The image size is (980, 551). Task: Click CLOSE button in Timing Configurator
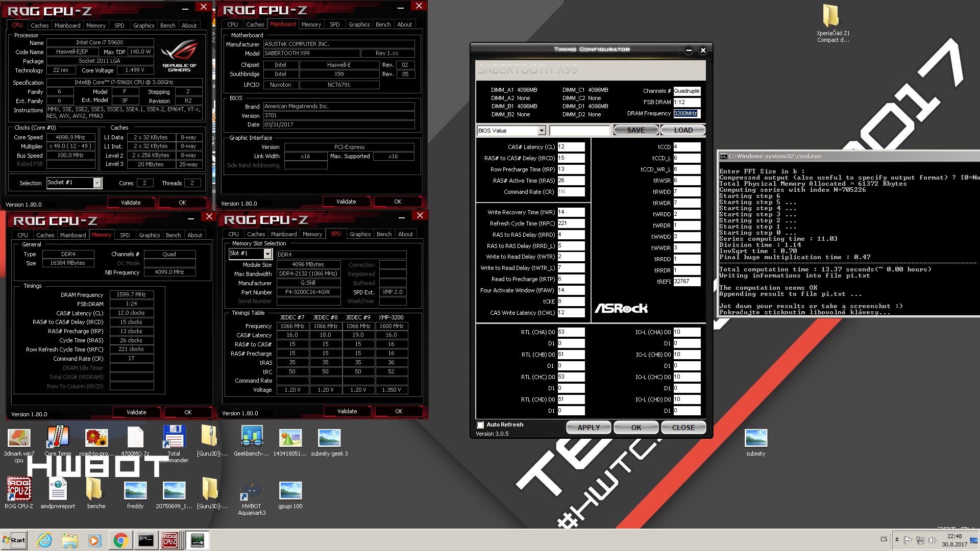pyautogui.click(x=683, y=428)
